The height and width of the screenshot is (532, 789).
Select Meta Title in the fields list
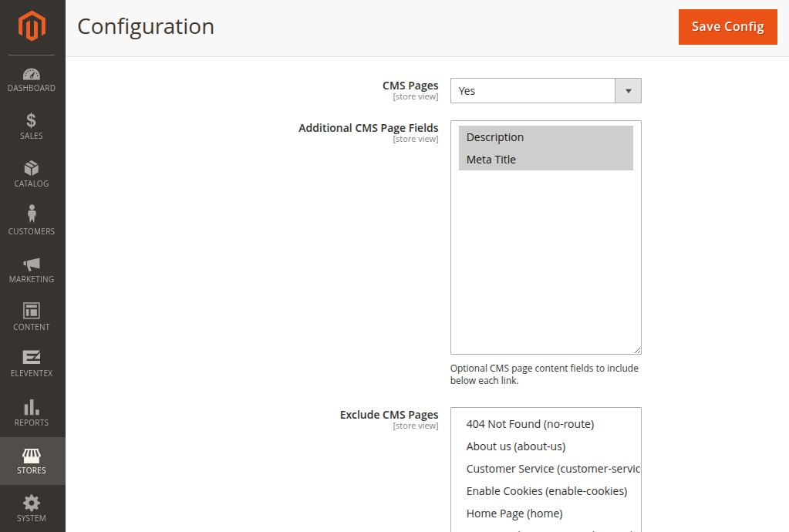(491, 160)
